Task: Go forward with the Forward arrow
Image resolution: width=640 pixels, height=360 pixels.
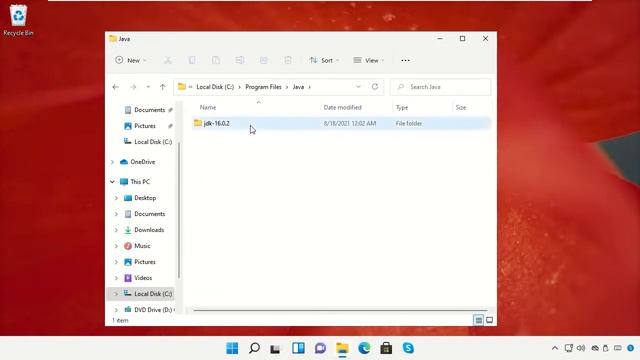Action: click(133, 87)
